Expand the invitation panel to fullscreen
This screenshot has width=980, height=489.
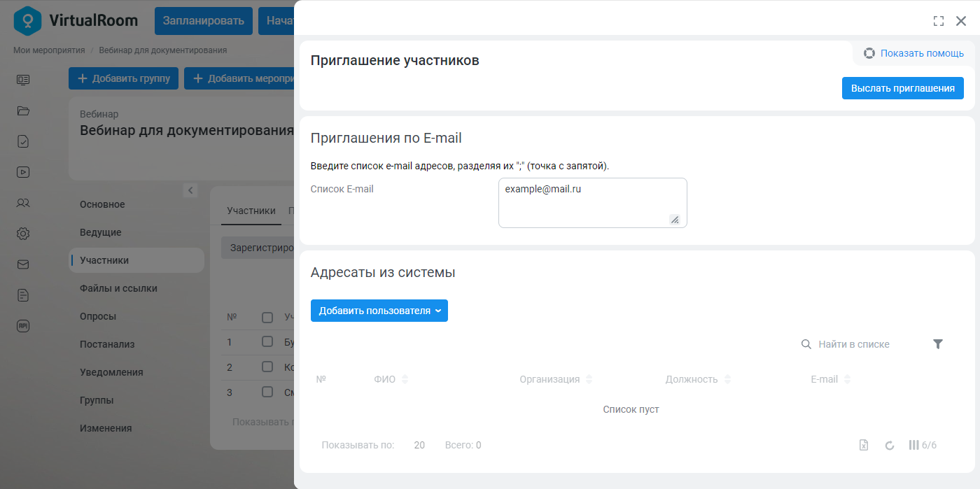coord(939,21)
